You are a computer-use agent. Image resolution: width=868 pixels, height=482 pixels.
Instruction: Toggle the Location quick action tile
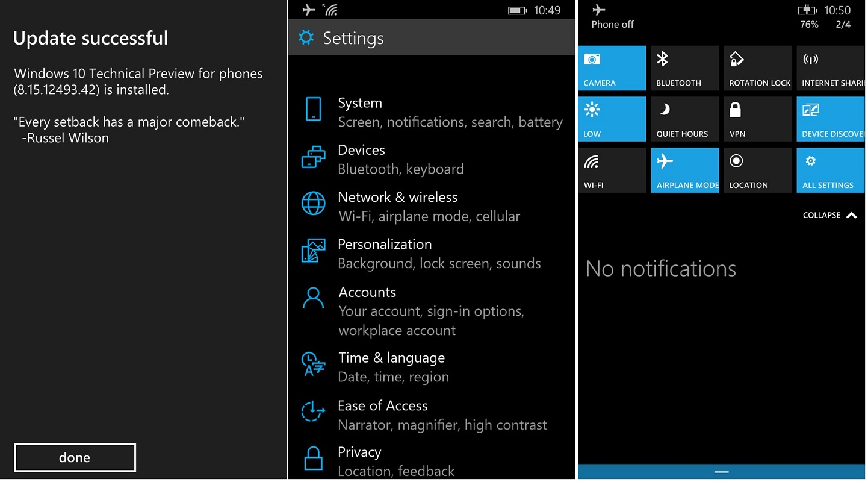click(758, 171)
